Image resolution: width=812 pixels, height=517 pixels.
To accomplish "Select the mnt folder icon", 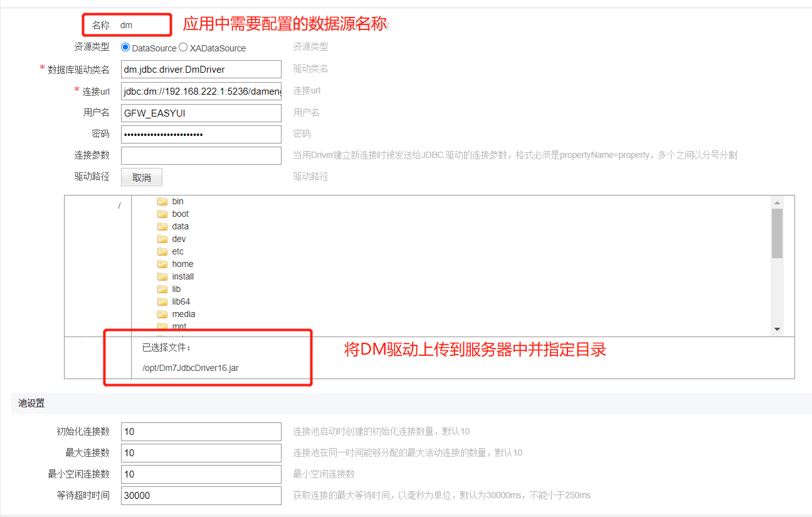I will pyautogui.click(x=162, y=326).
